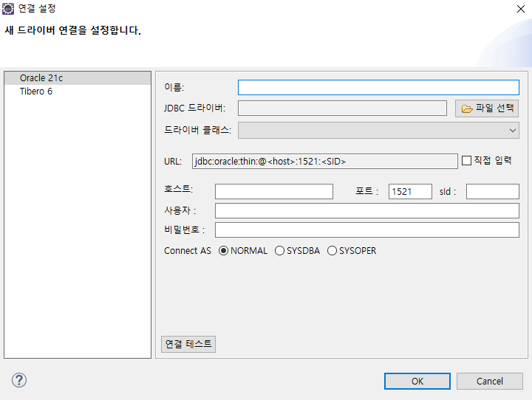Click the Cancel button

pyautogui.click(x=490, y=382)
